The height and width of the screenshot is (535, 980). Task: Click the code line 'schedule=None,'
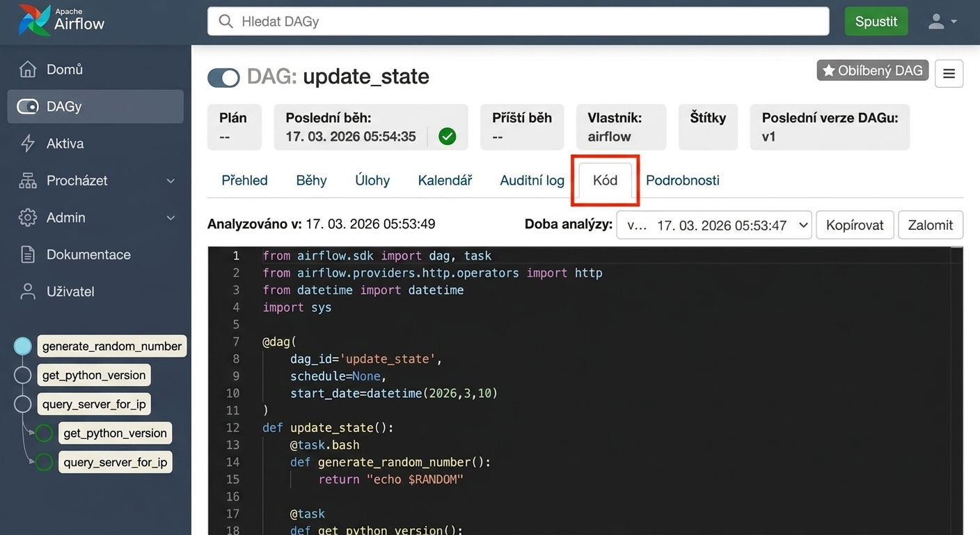[x=338, y=376]
